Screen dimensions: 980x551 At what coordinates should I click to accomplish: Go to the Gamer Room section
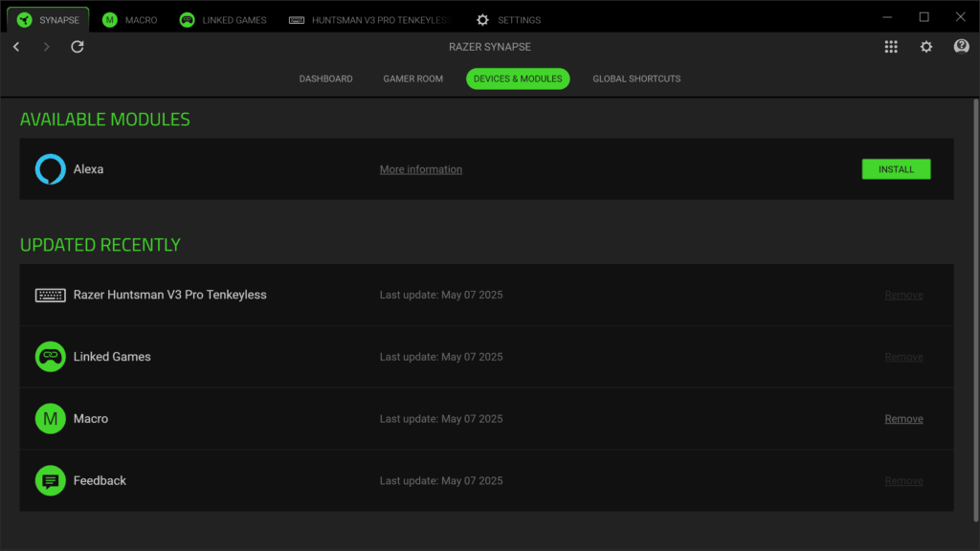[x=413, y=78]
